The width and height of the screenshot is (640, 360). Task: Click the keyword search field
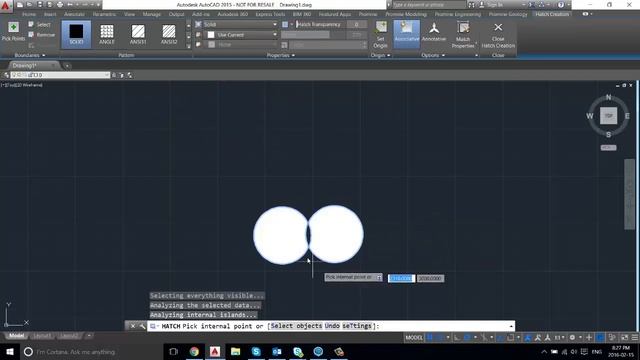(x=428, y=4)
